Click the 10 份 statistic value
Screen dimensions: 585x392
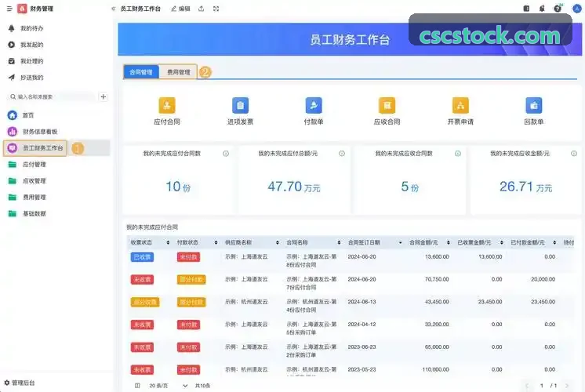click(178, 187)
